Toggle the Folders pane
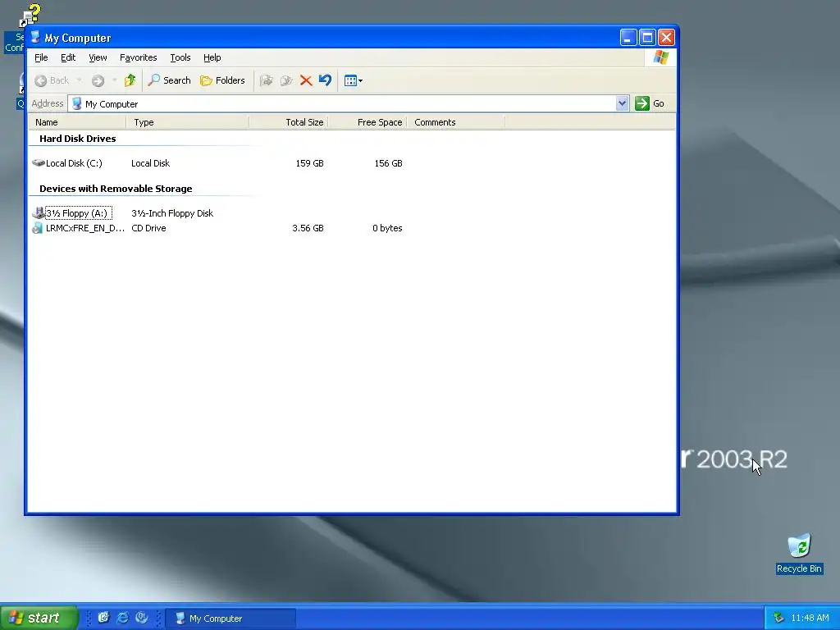Image resolution: width=840 pixels, height=630 pixels. click(x=222, y=80)
